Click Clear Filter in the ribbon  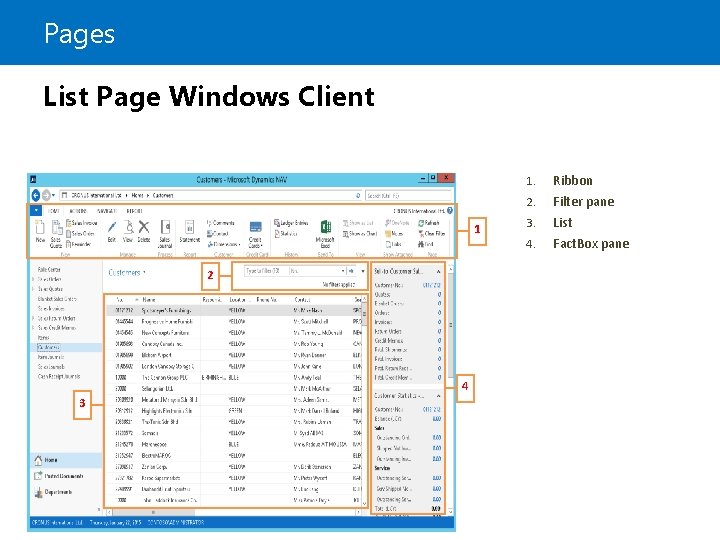(x=431, y=233)
